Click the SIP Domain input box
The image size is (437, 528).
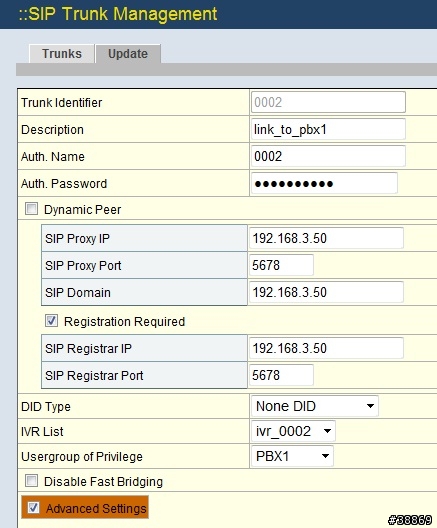pos(326,292)
